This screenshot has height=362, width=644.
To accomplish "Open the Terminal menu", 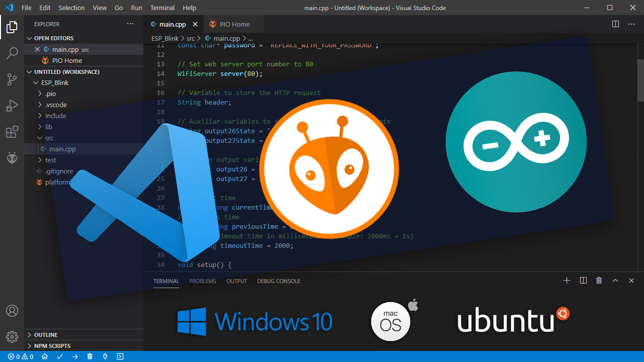I will (162, 8).
